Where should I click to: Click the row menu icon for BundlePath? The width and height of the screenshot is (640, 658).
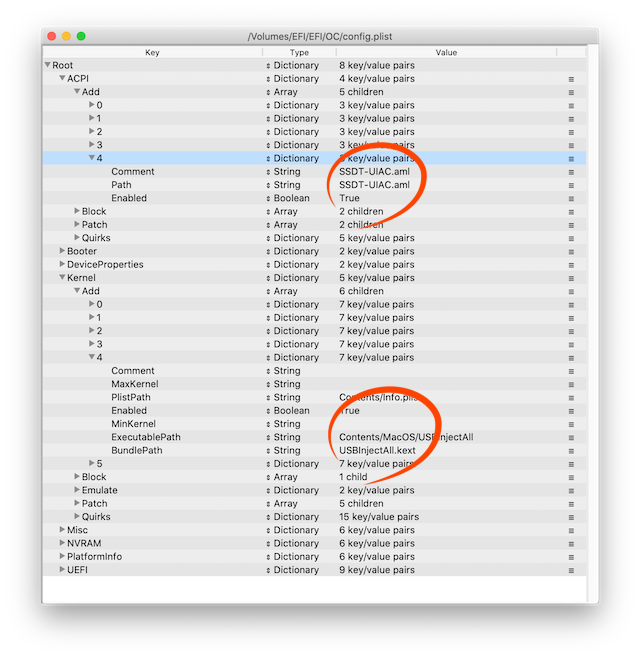pos(571,451)
